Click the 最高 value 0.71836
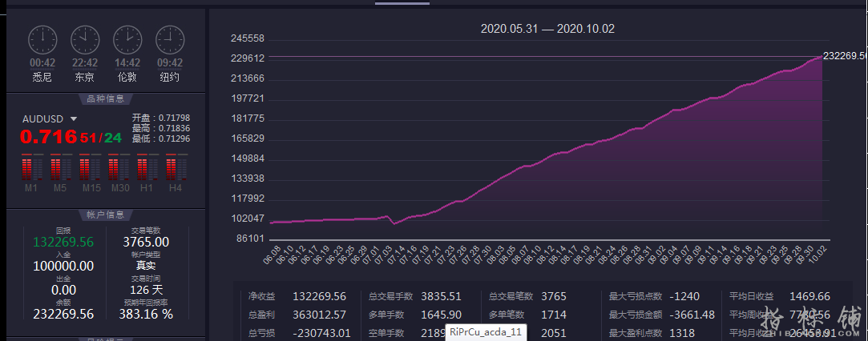The width and height of the screenshot is (868, 341). point(175,128)
